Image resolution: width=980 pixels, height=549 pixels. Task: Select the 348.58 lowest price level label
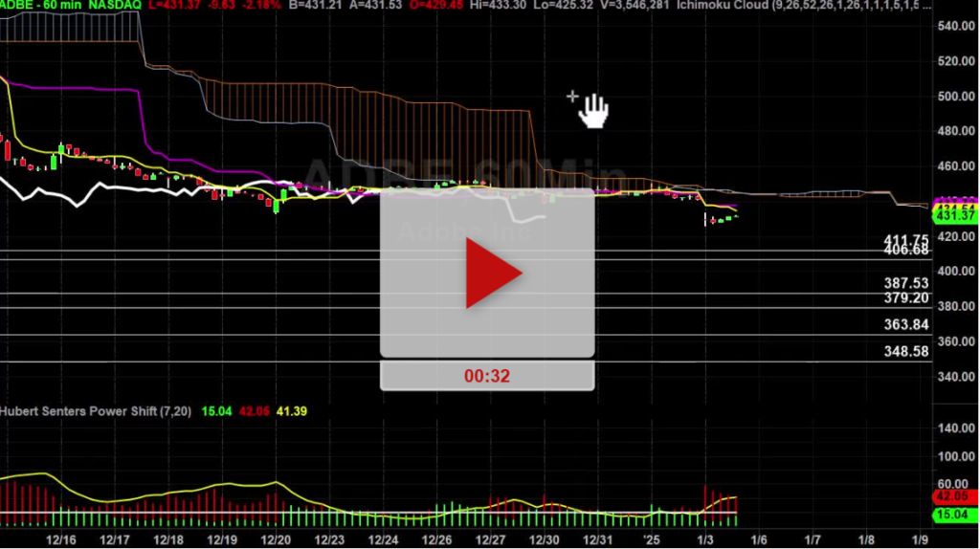pyautogui.click(x=906, y=352)
